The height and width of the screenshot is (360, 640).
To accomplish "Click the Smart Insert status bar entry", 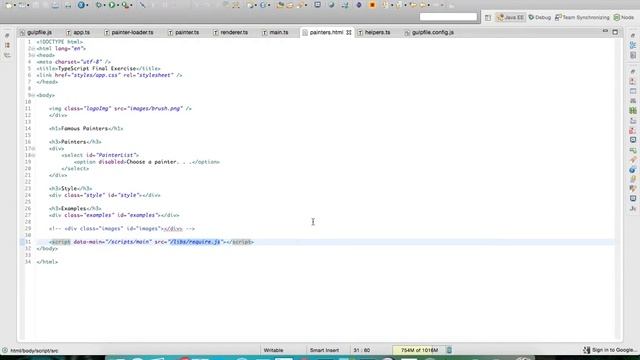I will tap(324, 350).
